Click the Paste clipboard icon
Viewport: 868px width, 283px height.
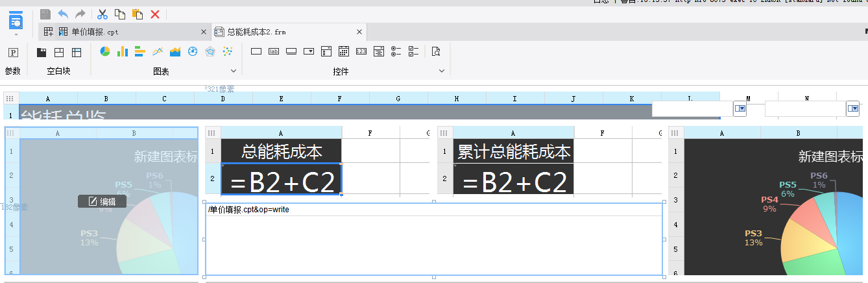[x=138, y=14]
